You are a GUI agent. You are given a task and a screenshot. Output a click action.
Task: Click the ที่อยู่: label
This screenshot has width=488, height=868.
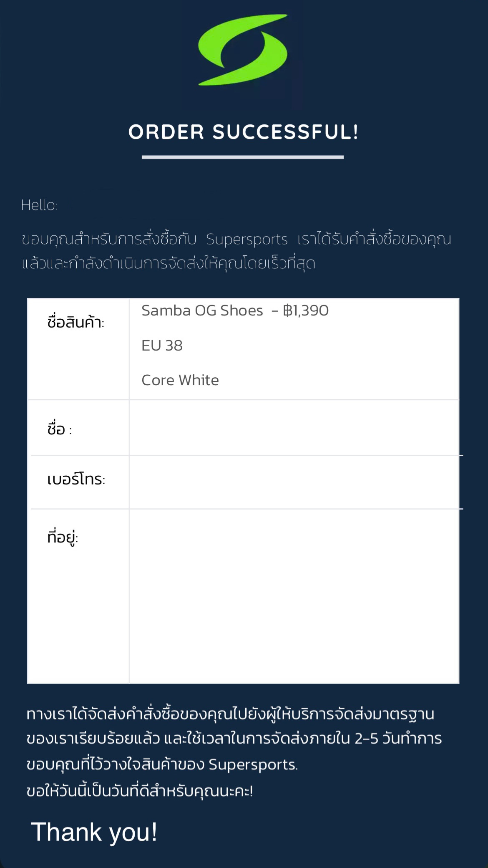pos(63,537)
